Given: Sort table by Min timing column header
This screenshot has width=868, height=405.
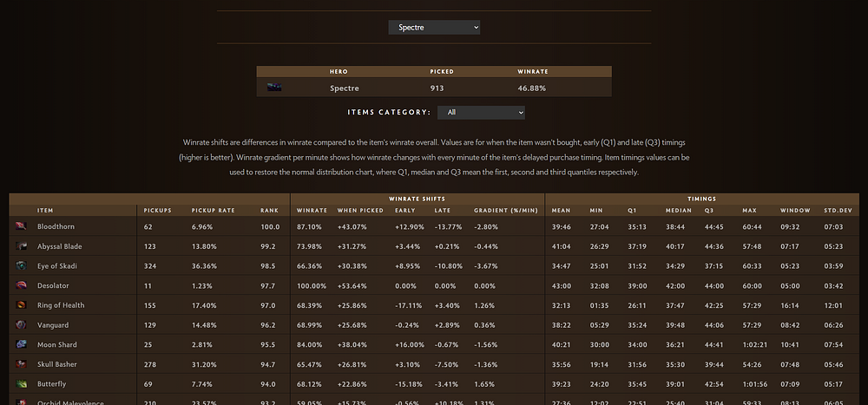Looking at the screenshot, I should pyautogui.click(x=595, y=210).
